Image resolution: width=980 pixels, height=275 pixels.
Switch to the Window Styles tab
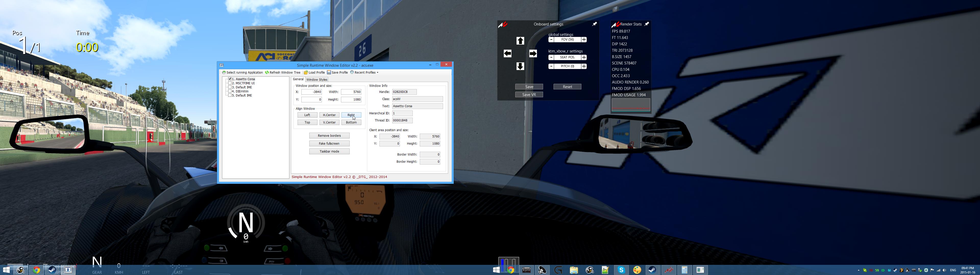click(x=316, y=79)
